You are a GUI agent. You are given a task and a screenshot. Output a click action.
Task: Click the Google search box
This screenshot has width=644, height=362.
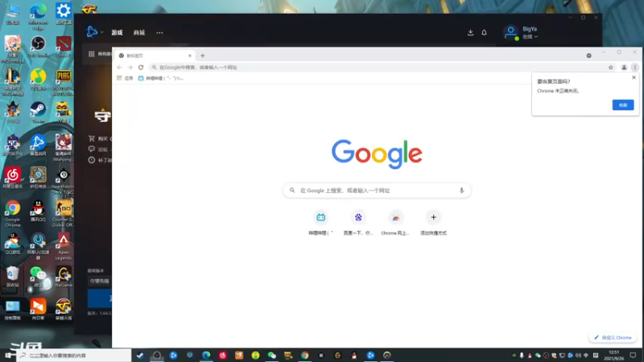click(377, 191)
